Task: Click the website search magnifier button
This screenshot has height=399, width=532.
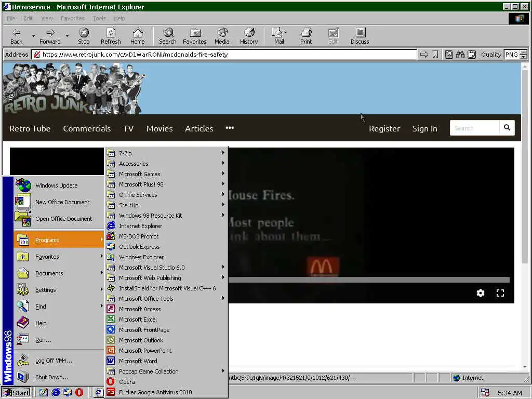Action: tap(507, 128)
